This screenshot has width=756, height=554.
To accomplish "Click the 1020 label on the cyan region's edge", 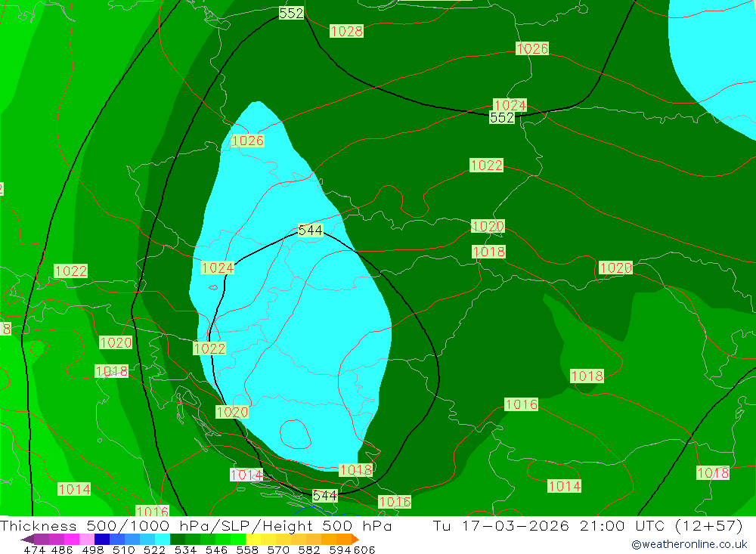I will 232,412.
